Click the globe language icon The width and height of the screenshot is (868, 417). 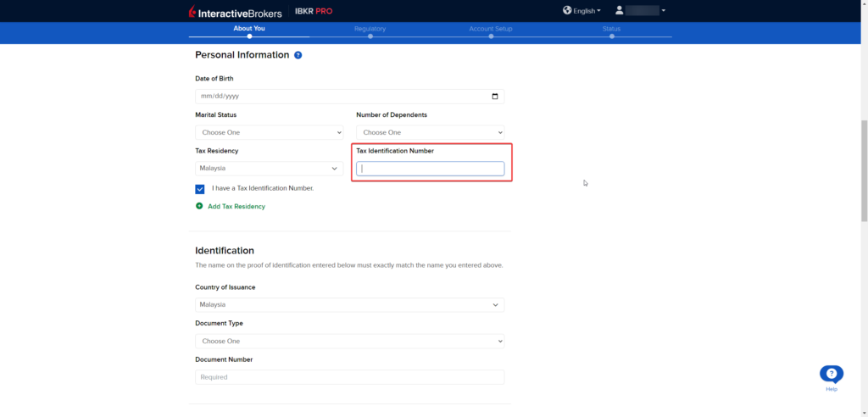[567, 11]
